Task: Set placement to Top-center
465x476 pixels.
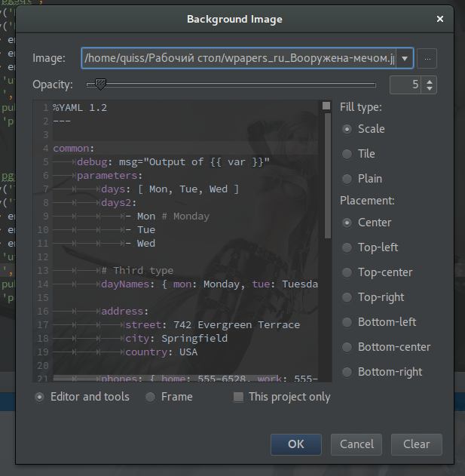Action: (x=347, y=272)
